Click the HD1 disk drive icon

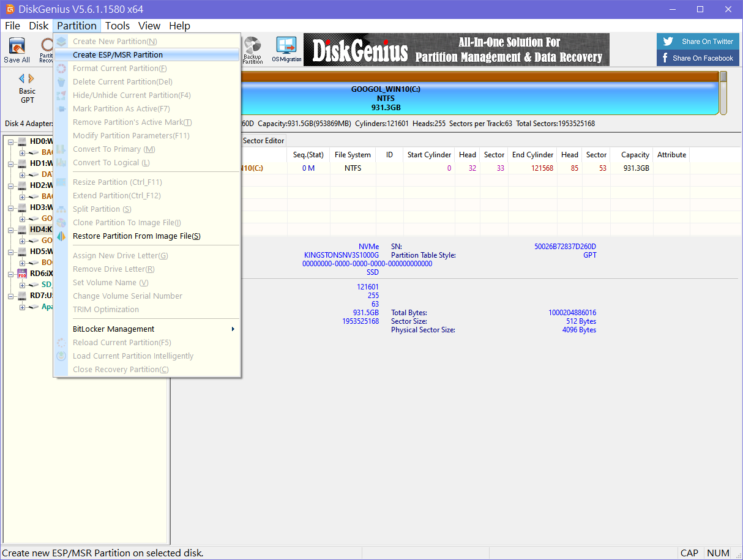click(22, 163)
